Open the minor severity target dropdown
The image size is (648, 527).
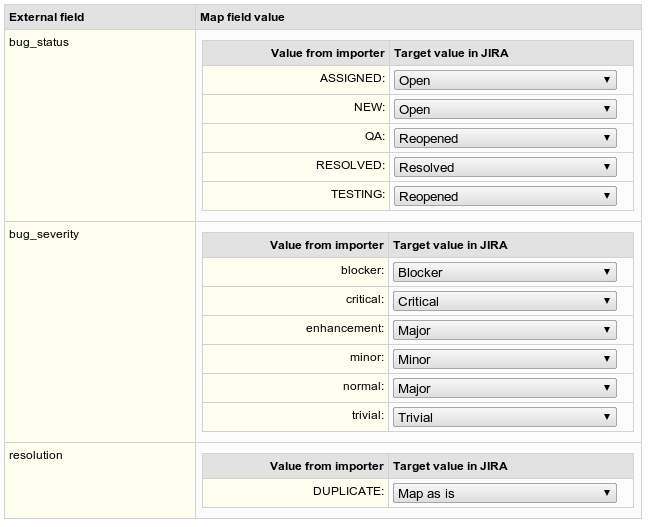pyautogui.click(x=505, y=359)
